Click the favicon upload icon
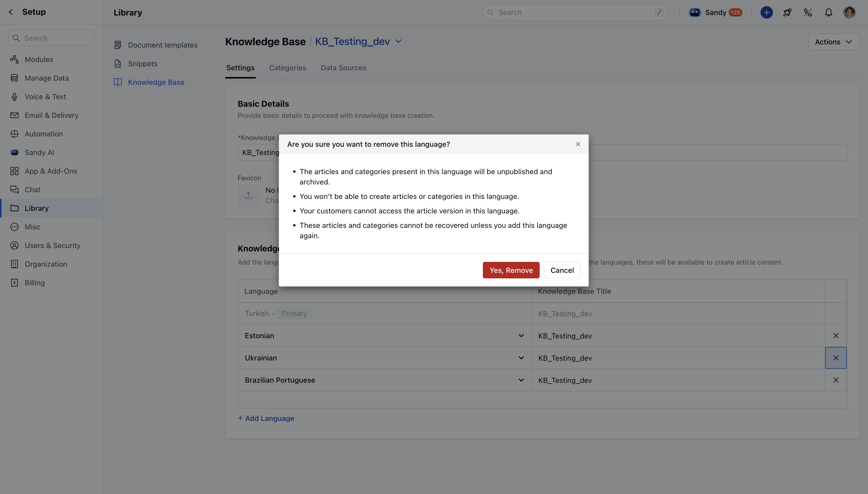This screenshot has height=494, width=868. [248, 195]
